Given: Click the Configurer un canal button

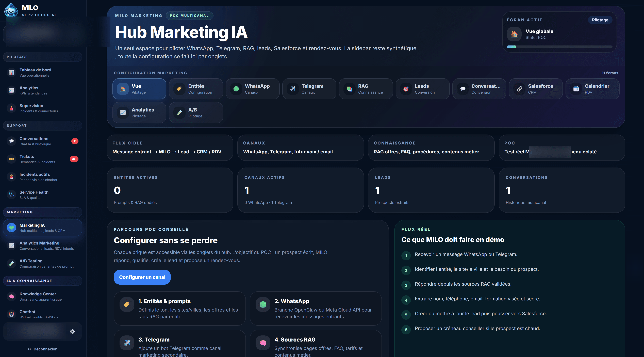Looking at the screenshot, I should pyautogui.click(x=142, y=277).
